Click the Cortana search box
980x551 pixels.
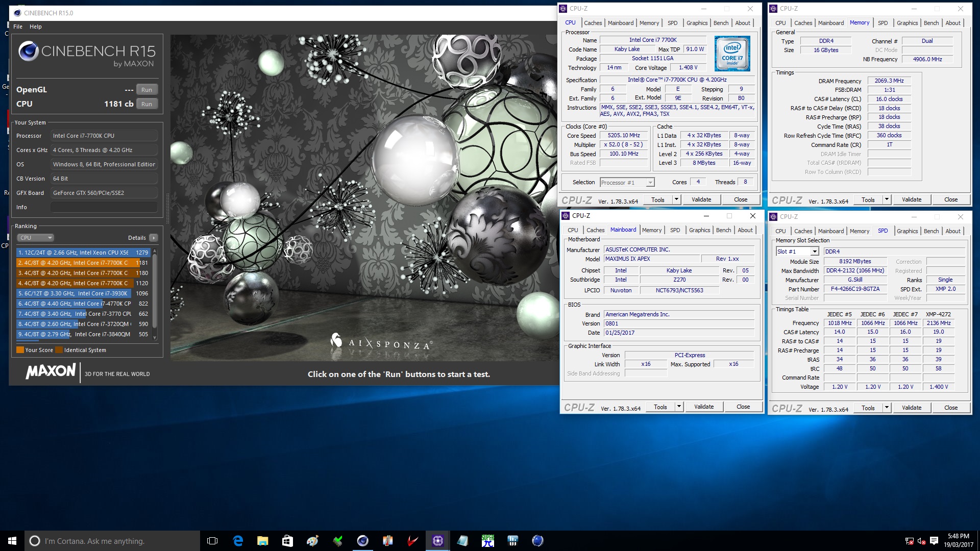pyautogui.click(x=112, y=541)
